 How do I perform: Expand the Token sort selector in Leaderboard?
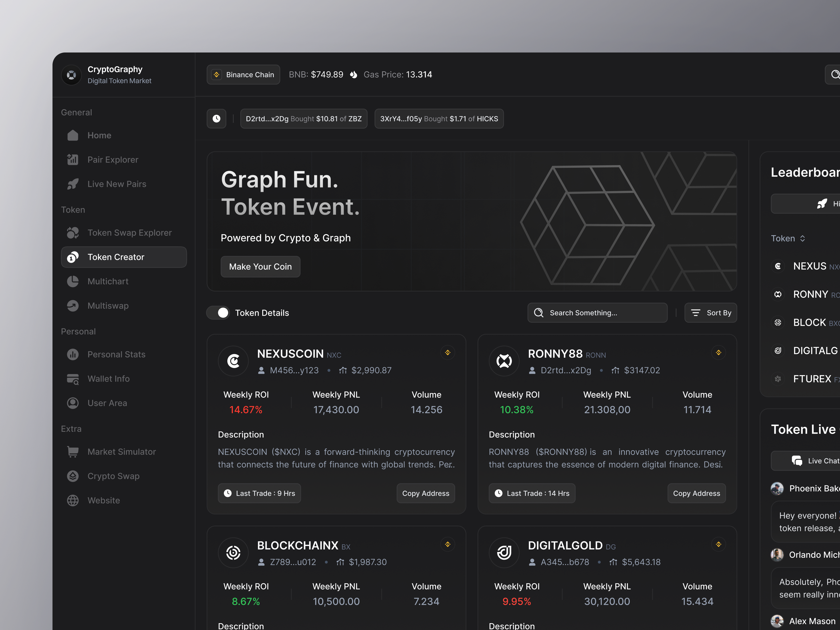pyautogui.click(x=788, y=238)
